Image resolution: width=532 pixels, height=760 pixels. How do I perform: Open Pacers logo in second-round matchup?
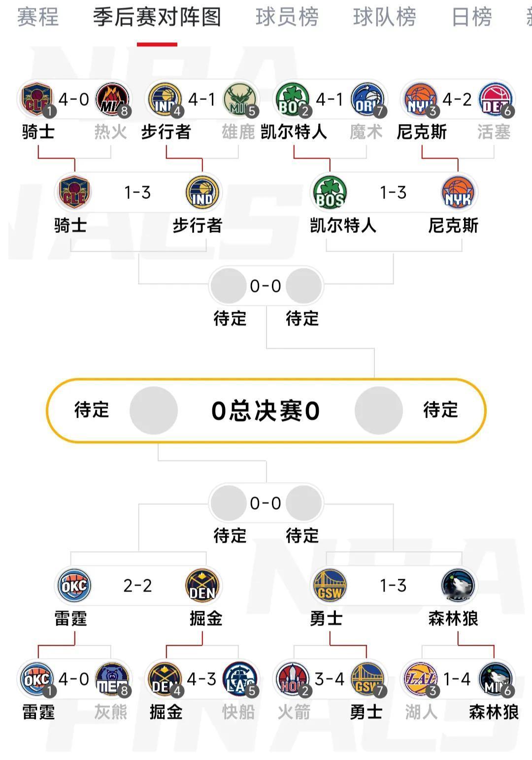[x=202, y=192]
